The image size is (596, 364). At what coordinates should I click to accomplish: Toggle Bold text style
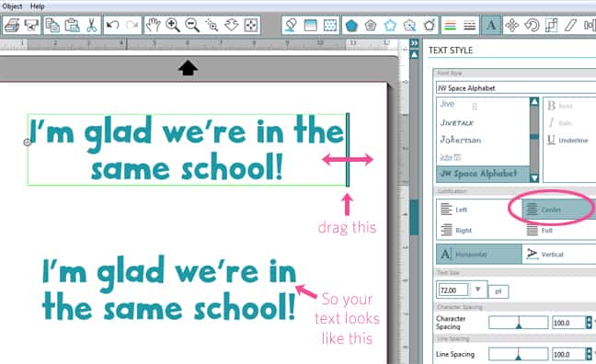click(559, 106)
